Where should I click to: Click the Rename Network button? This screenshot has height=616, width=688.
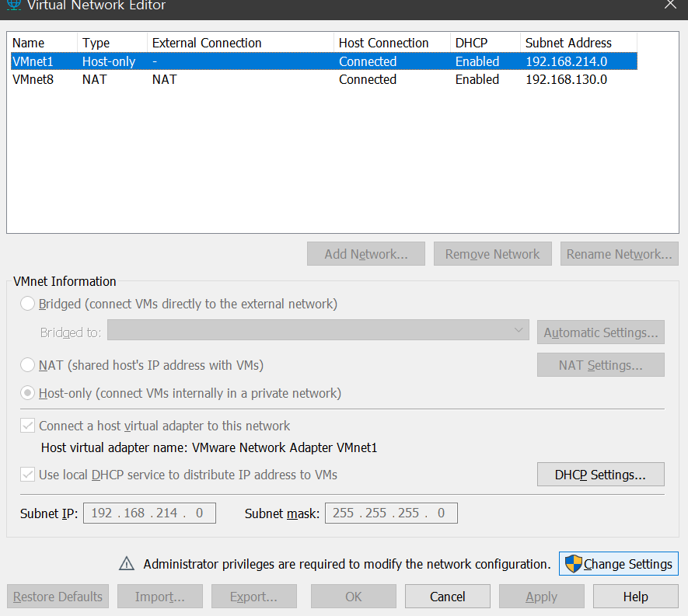click(x=619, y=254)
